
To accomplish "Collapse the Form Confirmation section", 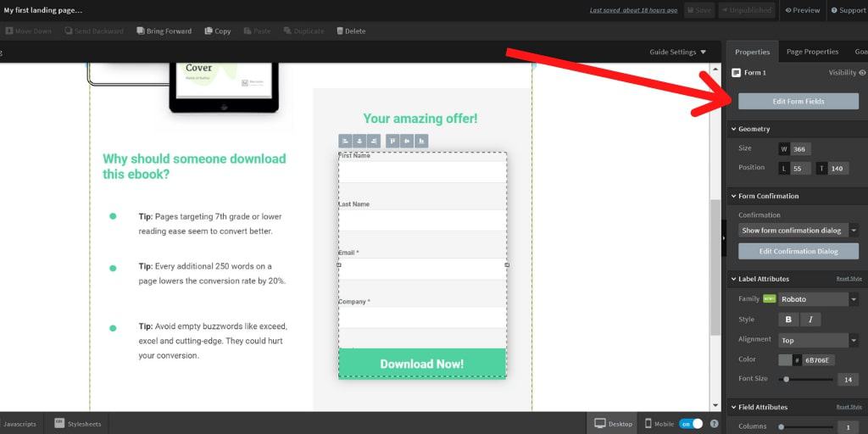I will click(733, 196).
